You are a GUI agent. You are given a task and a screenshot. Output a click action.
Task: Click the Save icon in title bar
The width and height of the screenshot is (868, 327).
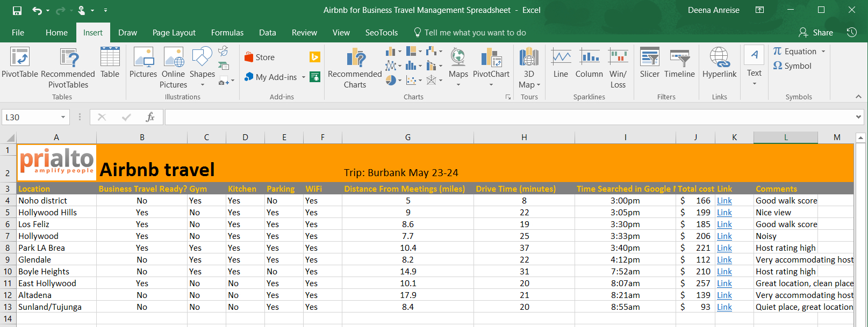17,10
